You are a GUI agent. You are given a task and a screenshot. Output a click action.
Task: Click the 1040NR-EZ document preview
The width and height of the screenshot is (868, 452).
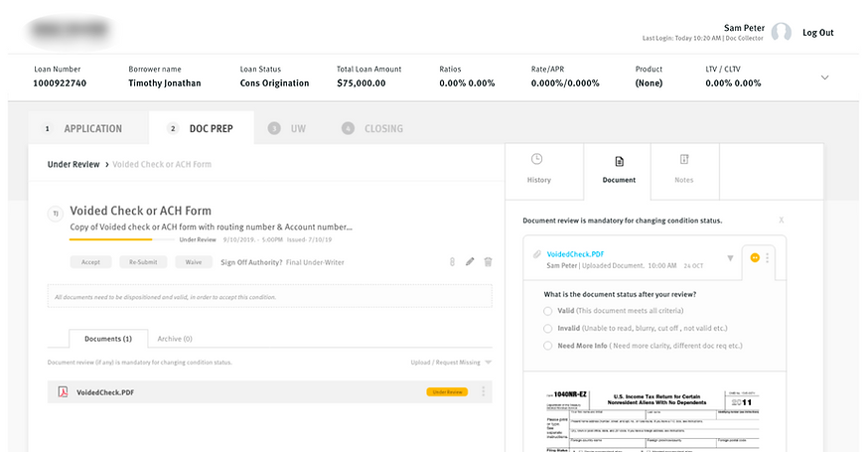(653, 420)
